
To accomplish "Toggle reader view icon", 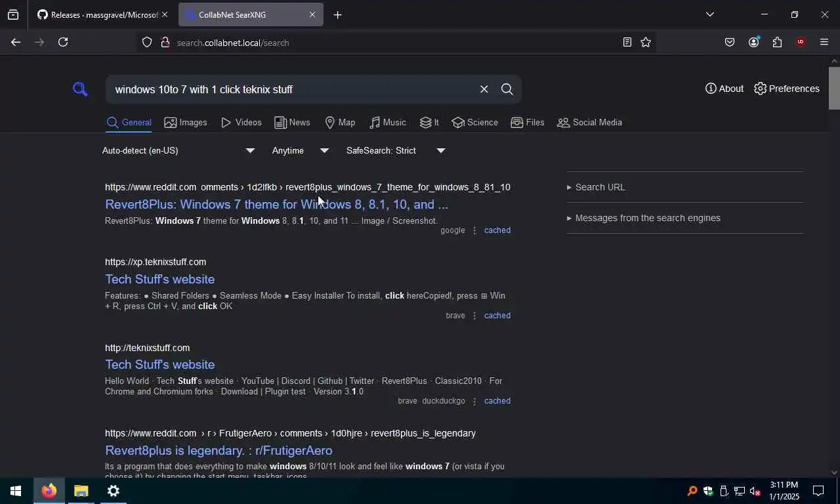I will pos(627,42).
